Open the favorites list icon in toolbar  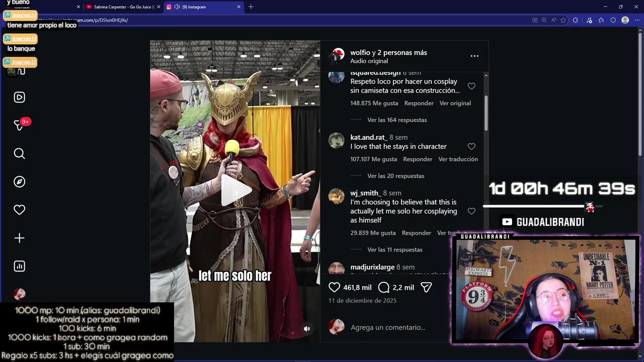[x=601, y=20]
